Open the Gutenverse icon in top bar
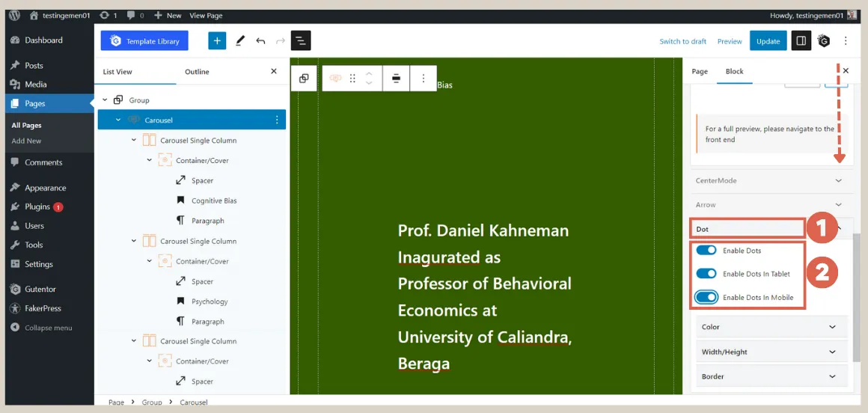The image size is (868, 413). pos(823,40)
